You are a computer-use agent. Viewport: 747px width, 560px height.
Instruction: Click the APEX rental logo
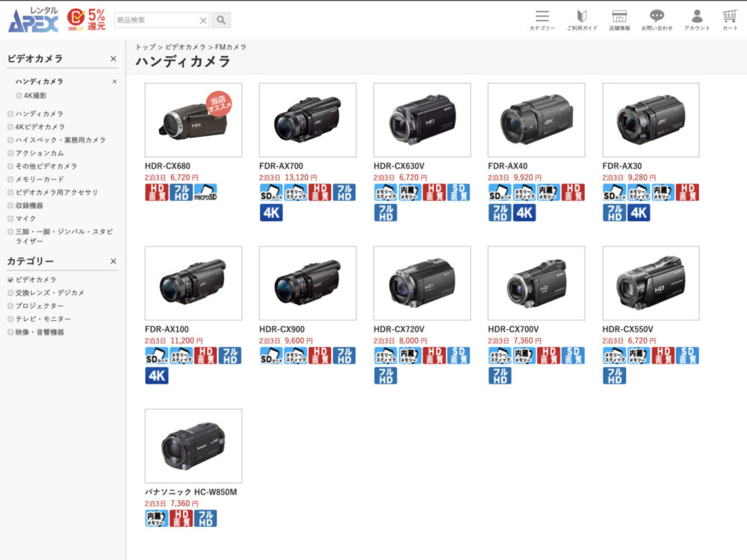pyautogui.click(x=34, y=20)
